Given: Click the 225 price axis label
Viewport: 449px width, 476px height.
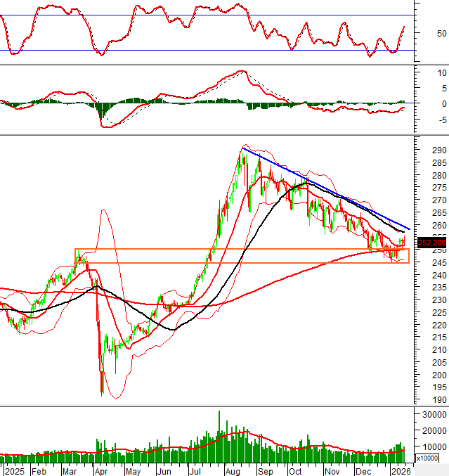Looking at the screenshot, I should 439,313.
